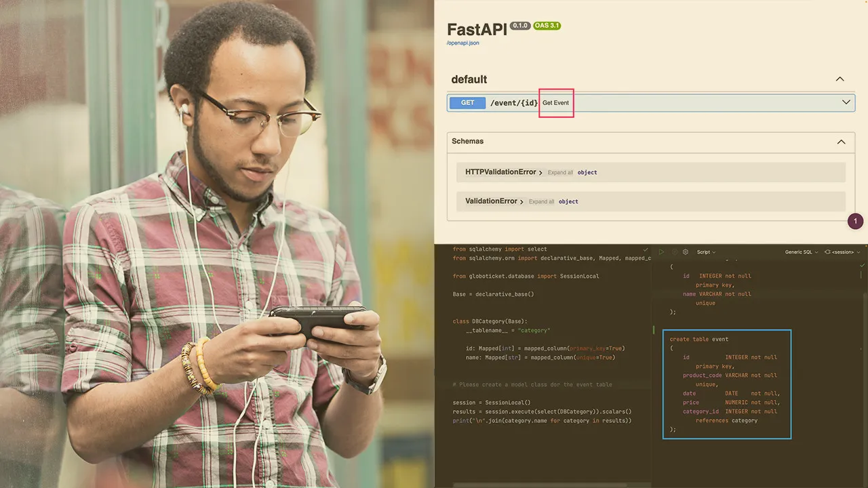Click the HTTPValidationError schema name
The image size is (868, 488).
(500, 172)
